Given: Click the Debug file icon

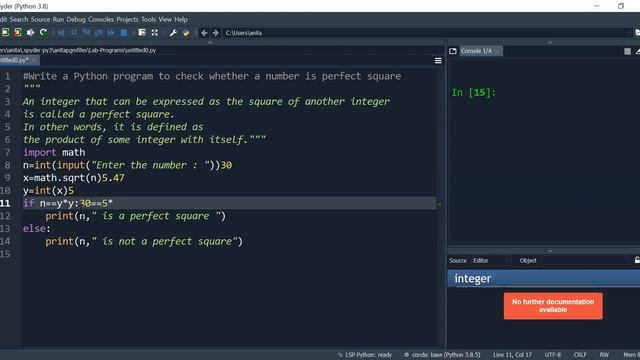Looking at the screenshot, I should pos(61,33).
